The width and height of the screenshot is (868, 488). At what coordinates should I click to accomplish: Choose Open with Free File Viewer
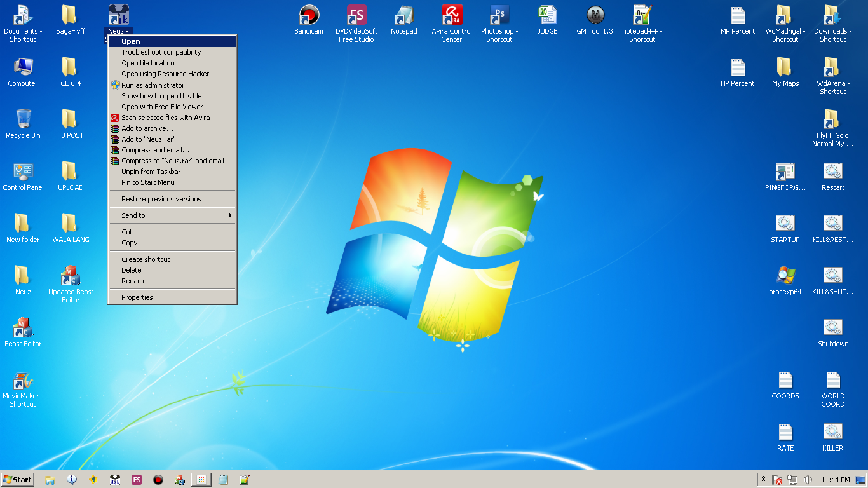pos(172,106)
